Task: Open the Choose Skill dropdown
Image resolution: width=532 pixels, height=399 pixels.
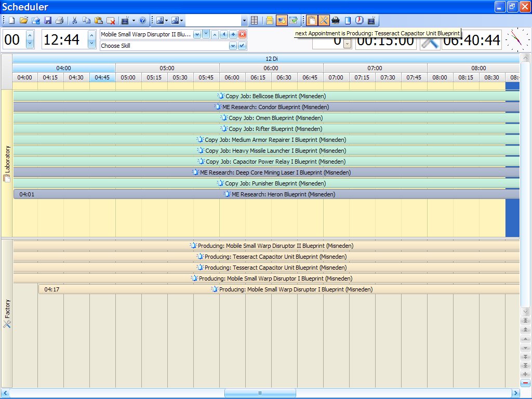Action: tap(233, 46)
